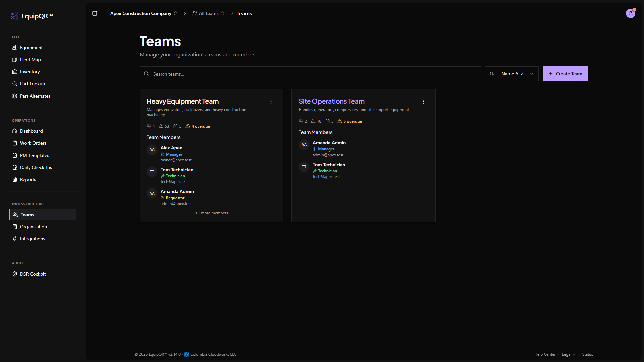
Task: Click the Fleet Map icon
Action: tap(15, 60)
